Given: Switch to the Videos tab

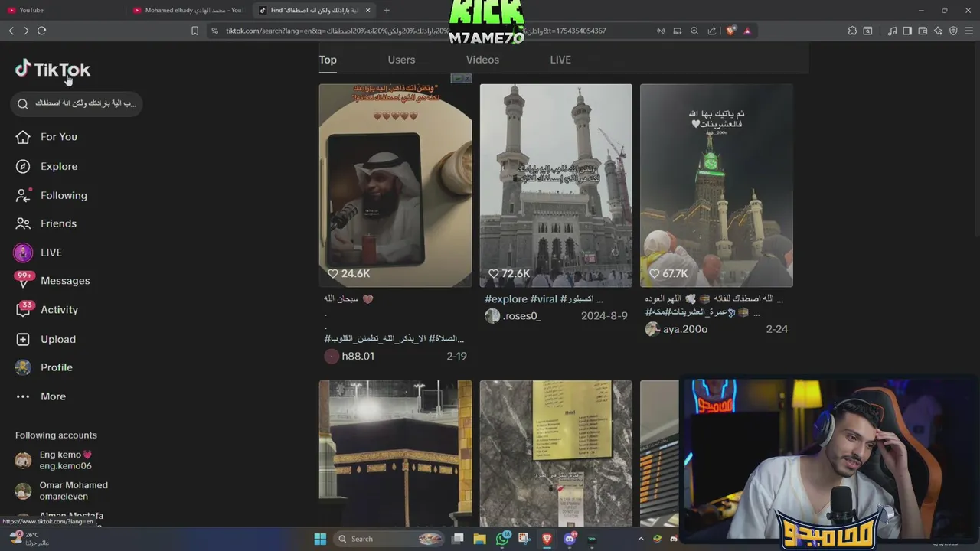Looking at the screenshot, I should point(482,60).
